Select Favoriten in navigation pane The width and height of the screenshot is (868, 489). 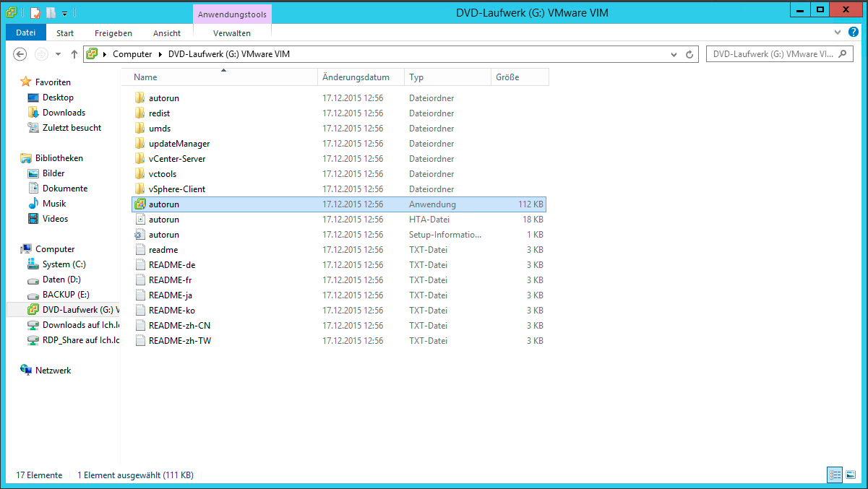53,82
